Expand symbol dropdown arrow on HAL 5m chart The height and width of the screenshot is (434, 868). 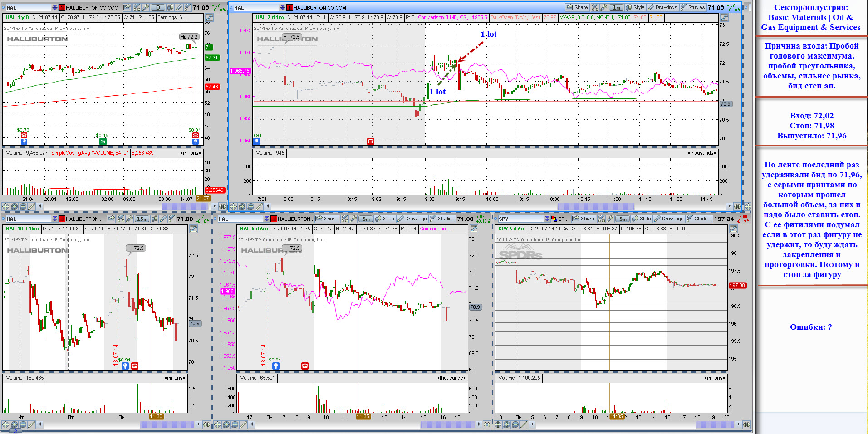[266, 219]
